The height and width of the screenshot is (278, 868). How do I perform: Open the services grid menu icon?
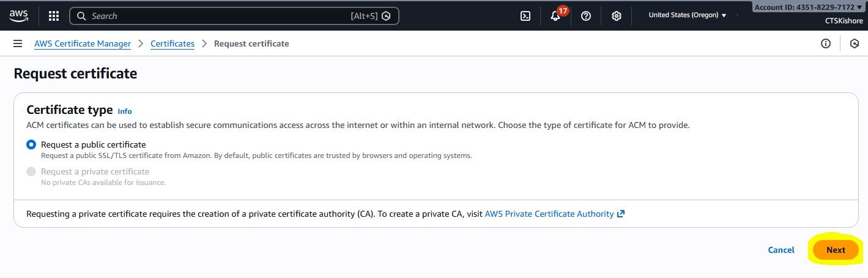point(54,16)
